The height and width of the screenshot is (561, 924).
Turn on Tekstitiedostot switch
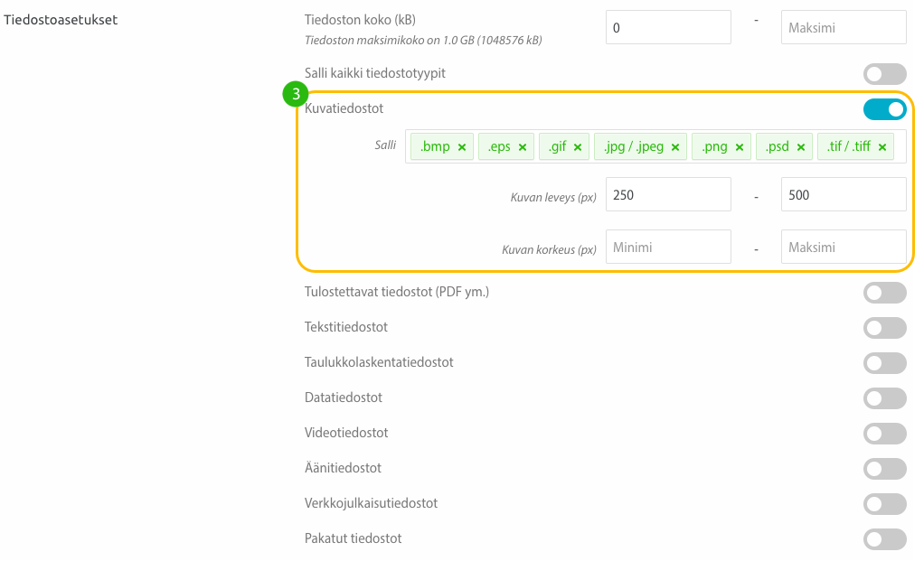[x=884, y=328]
